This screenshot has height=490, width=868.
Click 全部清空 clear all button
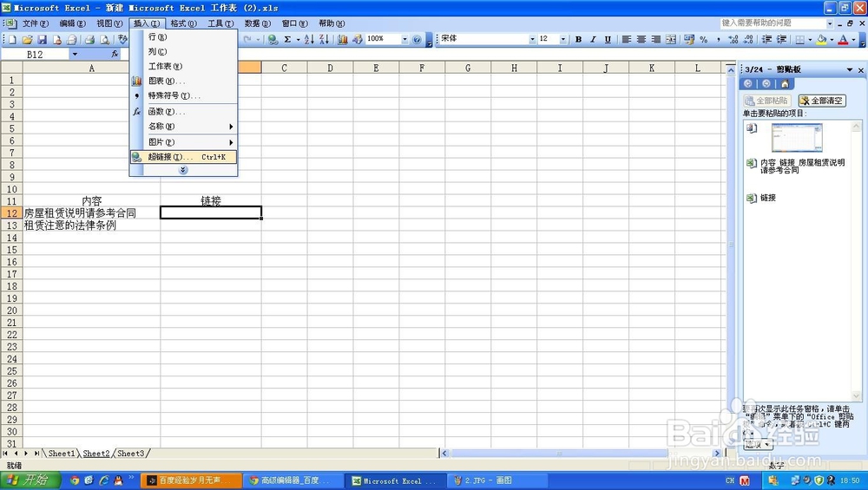tap(822, 101)
